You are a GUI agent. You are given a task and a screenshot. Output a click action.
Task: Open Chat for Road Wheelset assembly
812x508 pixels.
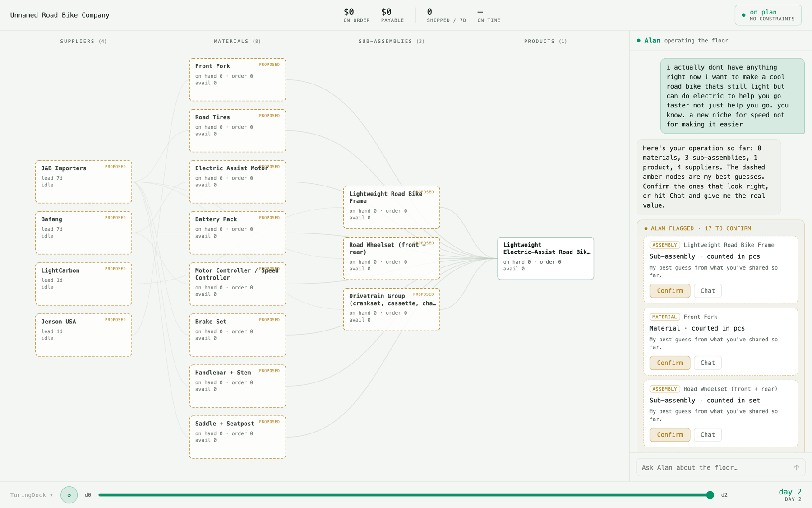(x=707, y=434)
